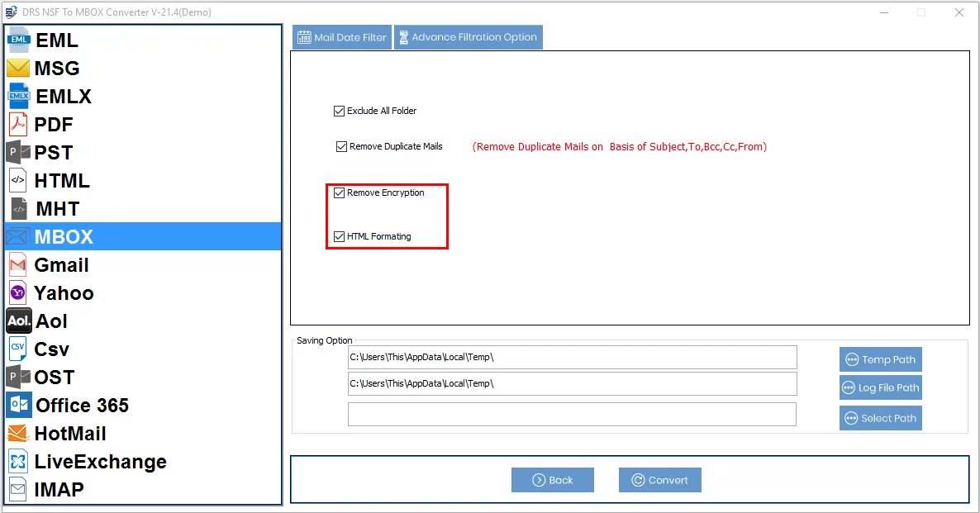Select HTML label in format list
Screen dimensions: 980x513
click(x=62, y=181)
